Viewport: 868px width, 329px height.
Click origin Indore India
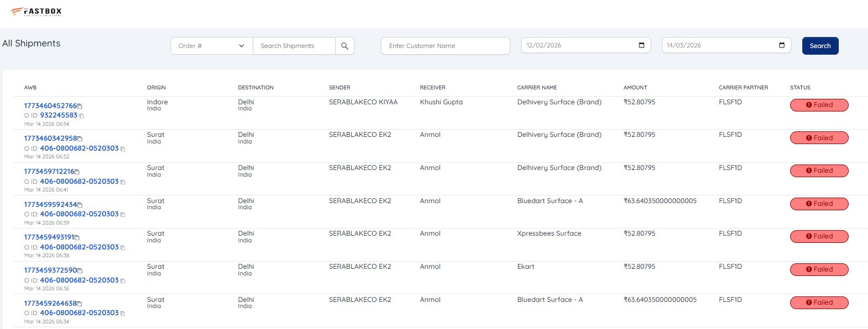coord(157,105)
